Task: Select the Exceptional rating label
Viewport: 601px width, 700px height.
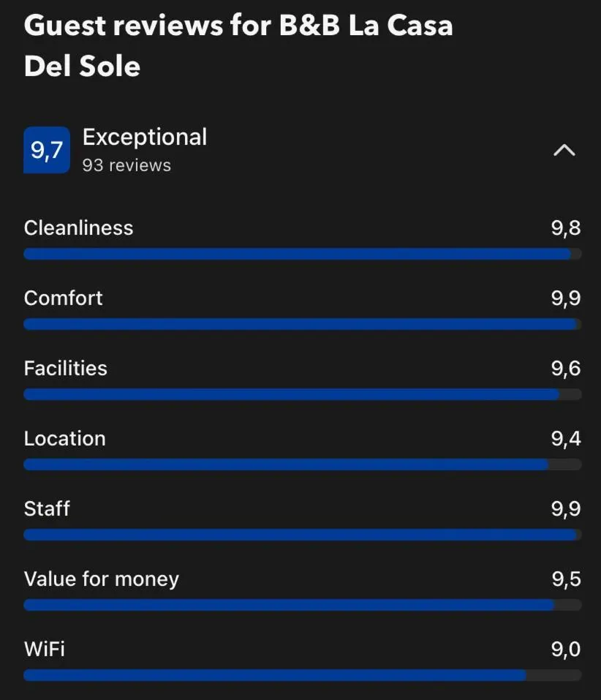Action: click(x=145, y=138)
